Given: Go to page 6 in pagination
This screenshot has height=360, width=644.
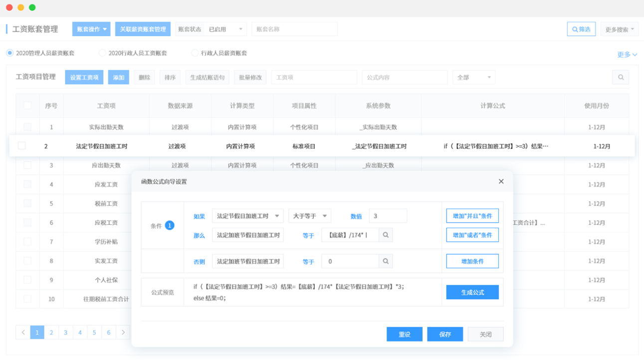Looking at the screenshot, I should pyautogui.click(x=109, y=332).
